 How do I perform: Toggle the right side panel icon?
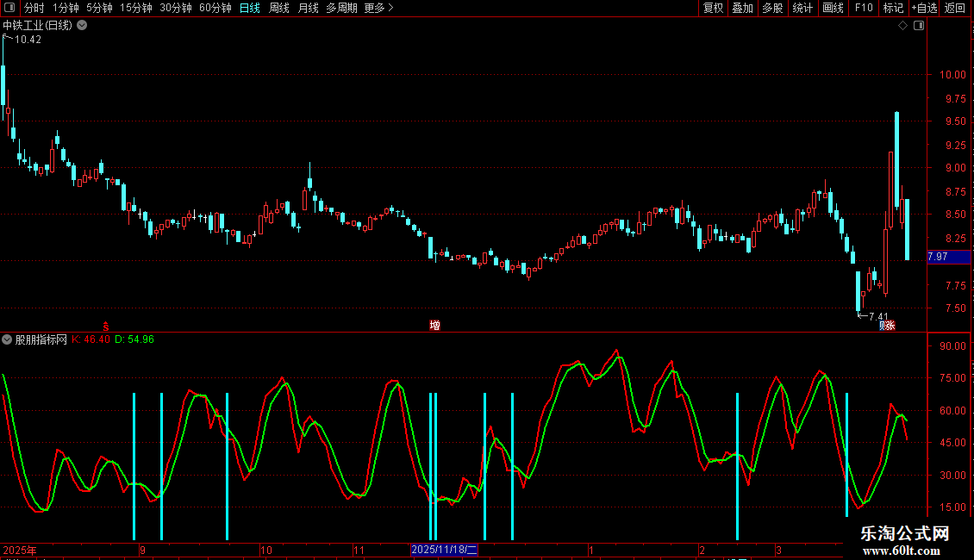click(919, 26)
